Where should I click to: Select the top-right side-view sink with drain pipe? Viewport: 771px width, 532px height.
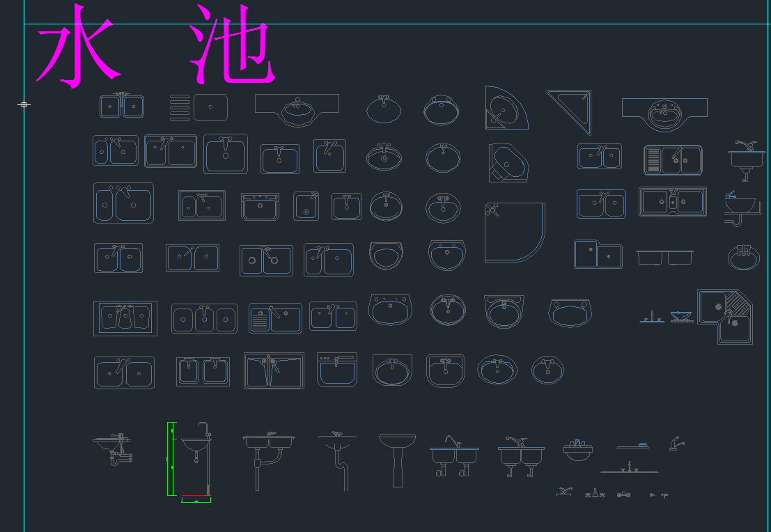[x=747, y=160]
